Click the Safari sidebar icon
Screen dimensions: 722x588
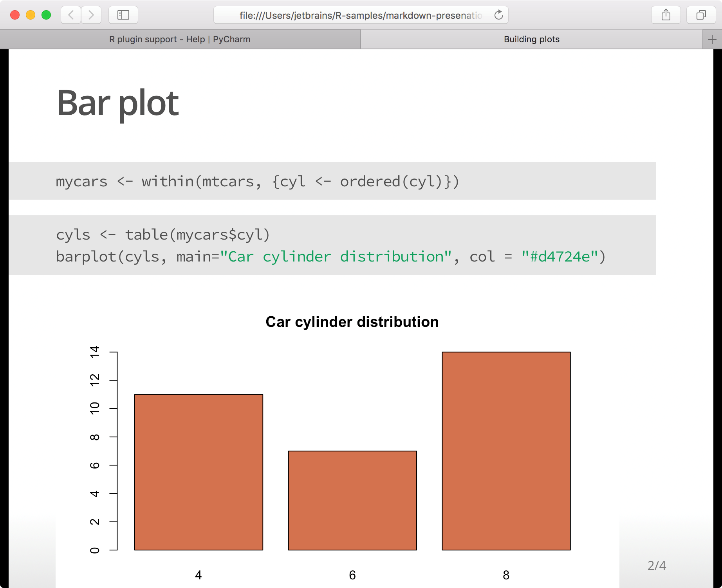[x=123, y=15]
